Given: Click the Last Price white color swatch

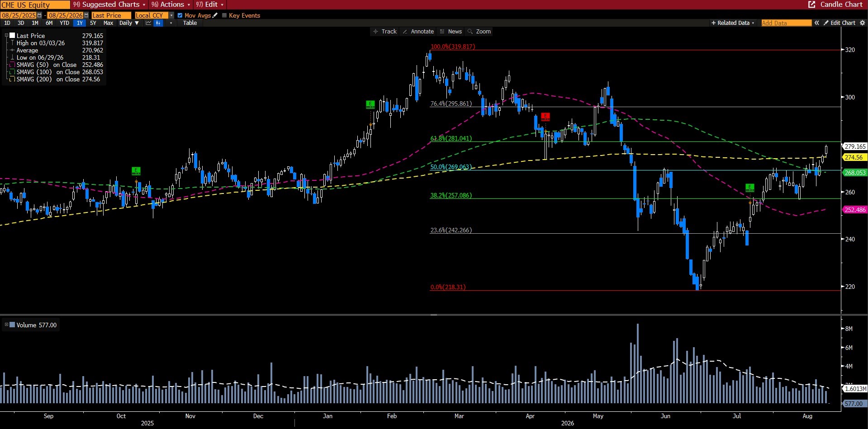Looking at the screenshot, I should (x=13, y=35).
